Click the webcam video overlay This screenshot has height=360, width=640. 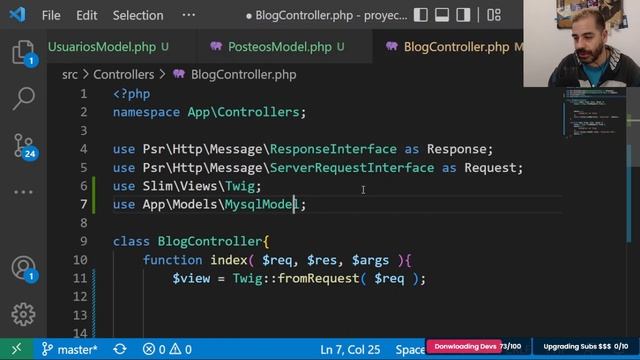pos(582,43)
